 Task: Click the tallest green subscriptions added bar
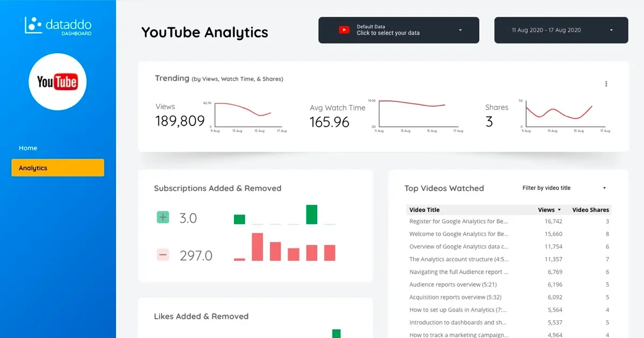[x=312, y=215]
